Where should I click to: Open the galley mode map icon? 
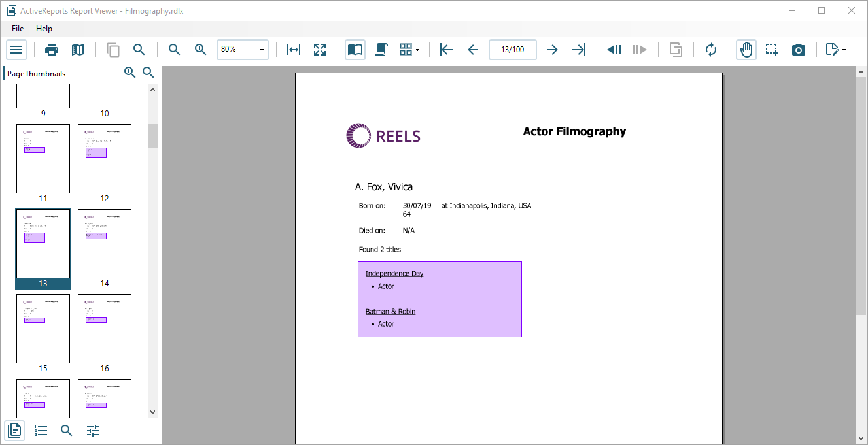coord(78,50)
